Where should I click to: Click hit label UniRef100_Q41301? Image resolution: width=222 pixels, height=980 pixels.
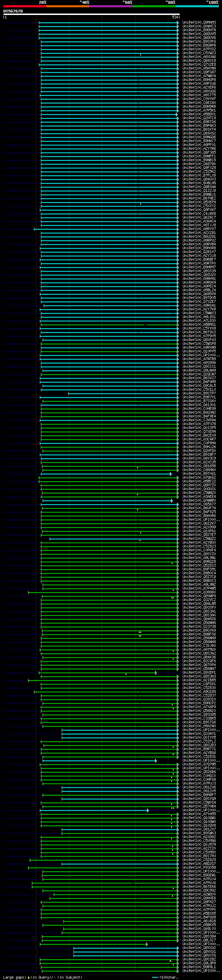pos(199,405)
